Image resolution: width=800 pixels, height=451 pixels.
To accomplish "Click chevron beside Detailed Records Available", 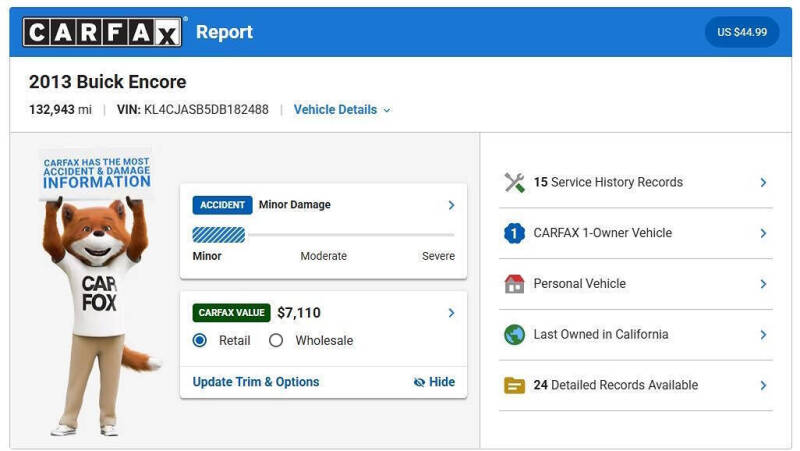I will tap(763, 385).
